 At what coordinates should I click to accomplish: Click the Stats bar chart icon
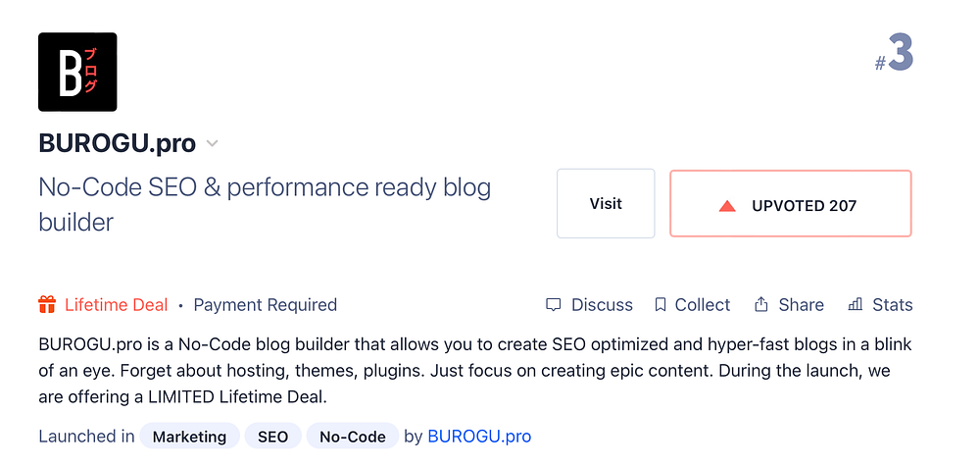855,305
